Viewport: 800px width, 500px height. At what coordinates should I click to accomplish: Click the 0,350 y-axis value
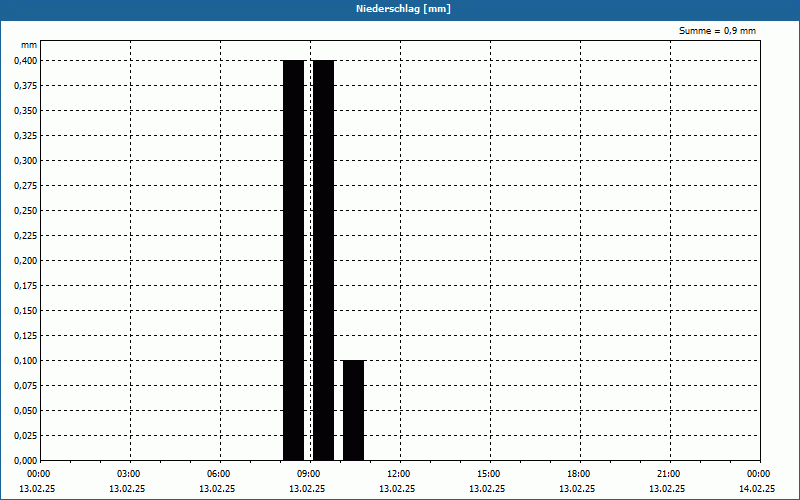(x=26, y=111)
